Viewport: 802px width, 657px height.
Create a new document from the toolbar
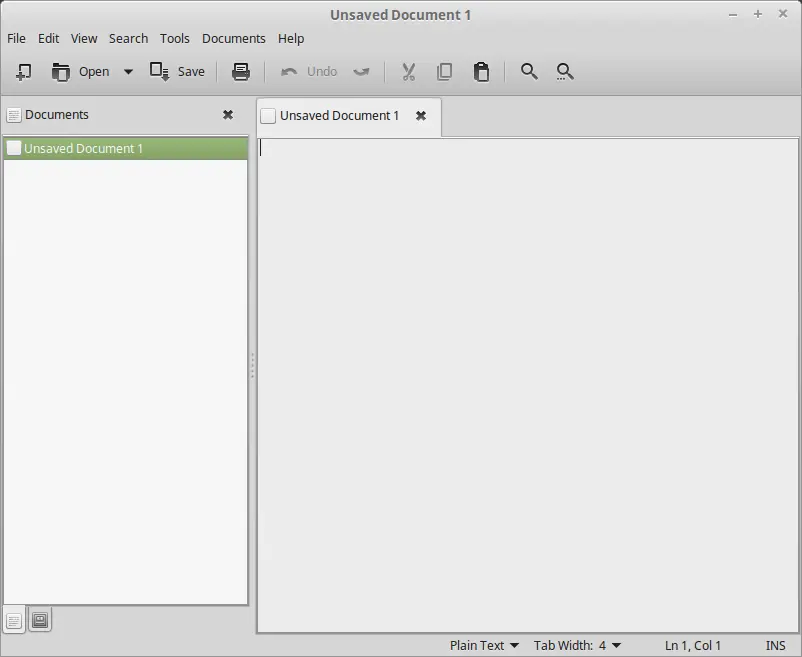tap(23, 72)
